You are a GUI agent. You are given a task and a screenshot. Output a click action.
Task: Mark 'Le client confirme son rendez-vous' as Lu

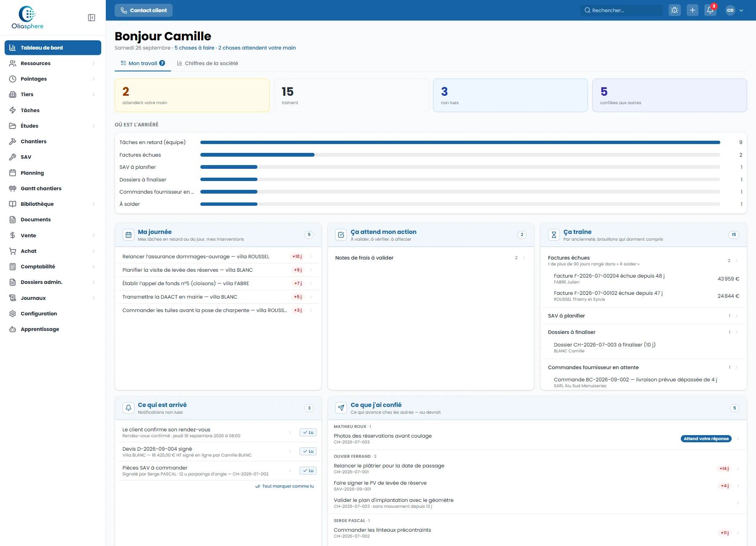(308, 432)
